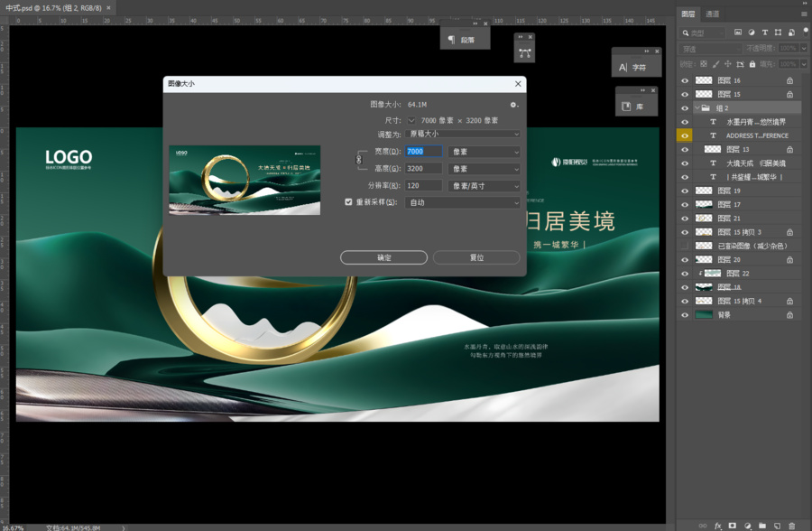Open the fill slider dropdown arrow
Image resolution: width=812 pixels, height=531 pixels.
click(x=804, y=64)
